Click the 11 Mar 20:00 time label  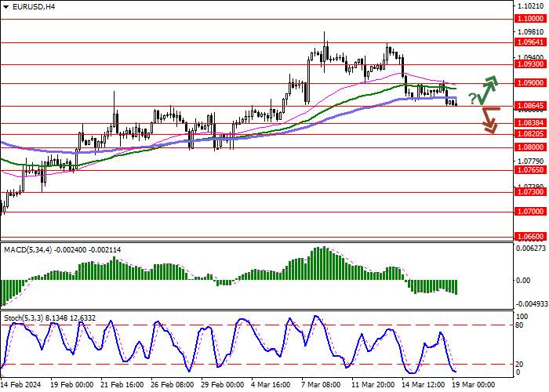point(373,385)
